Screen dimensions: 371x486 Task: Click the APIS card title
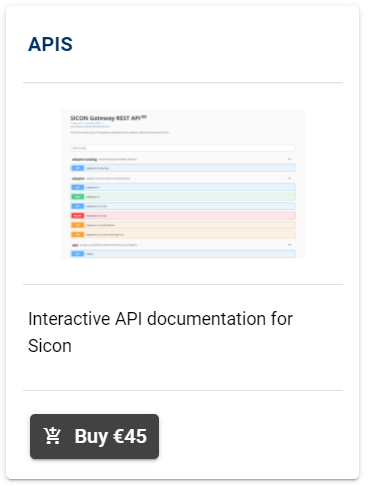tap(50, 44)
